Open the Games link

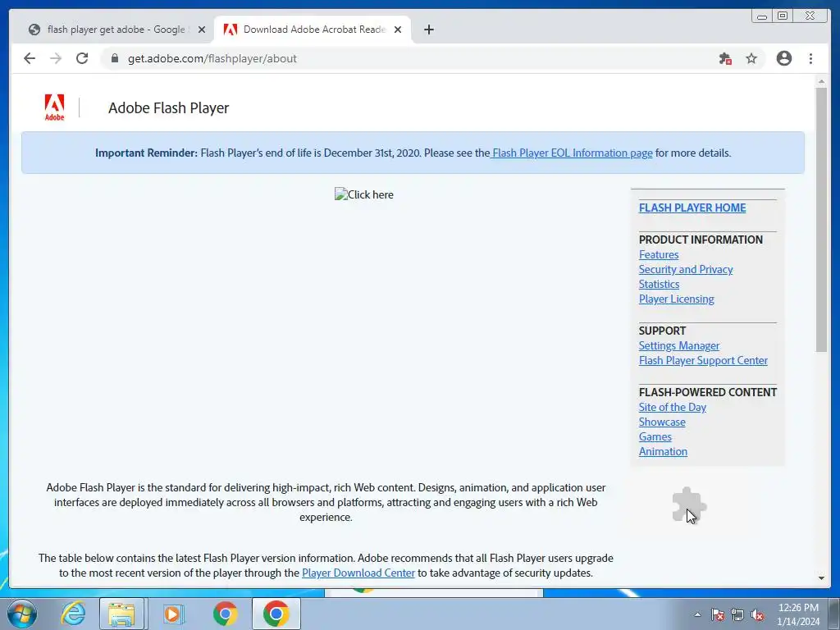tap(655, 436)
